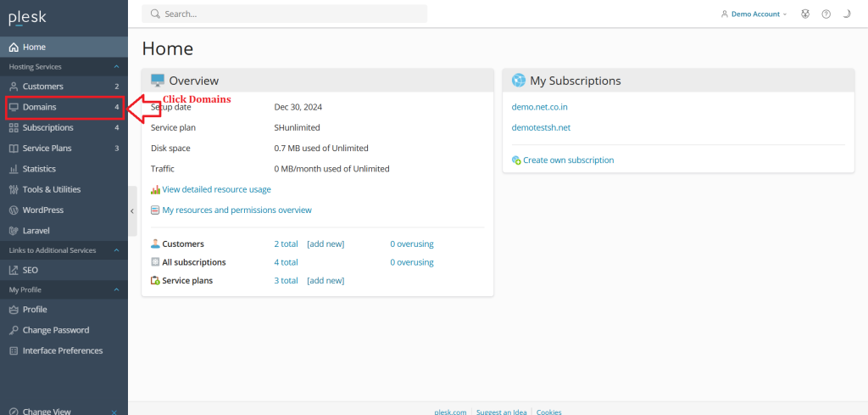Click the 0.7 MB used of Unlimited text
This screenshot has width=868, height=415.
321,148
